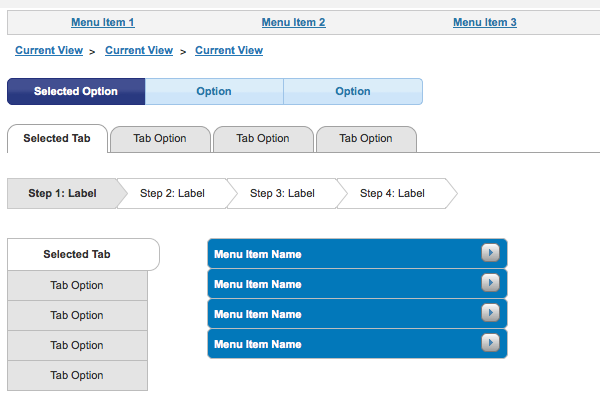Select Step 4: Label in wizard

[x=392, y=193]
